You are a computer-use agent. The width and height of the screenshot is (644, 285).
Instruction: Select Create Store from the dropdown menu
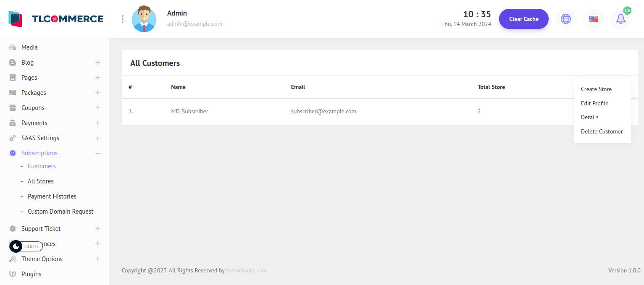click(596, 89)
